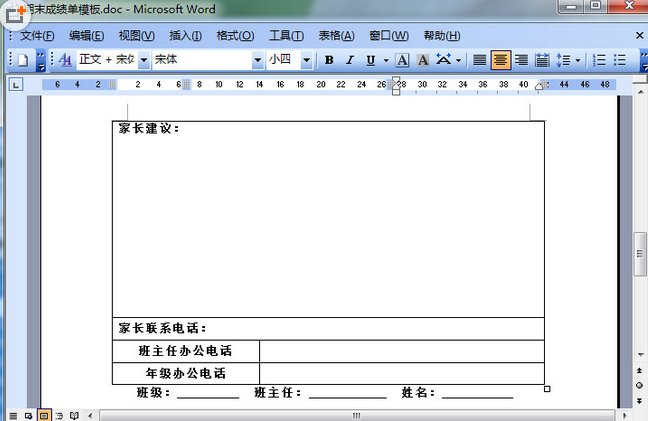Viewport: 648px width, 421px height.
Task: Switch to Print Layout view icon
Action: pos(44,416)
